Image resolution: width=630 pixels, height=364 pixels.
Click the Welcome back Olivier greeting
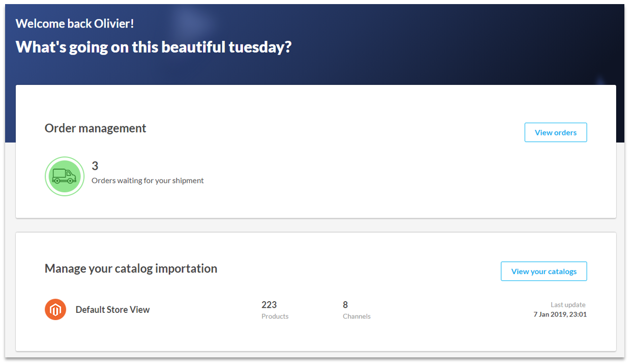tap(75, 24)
